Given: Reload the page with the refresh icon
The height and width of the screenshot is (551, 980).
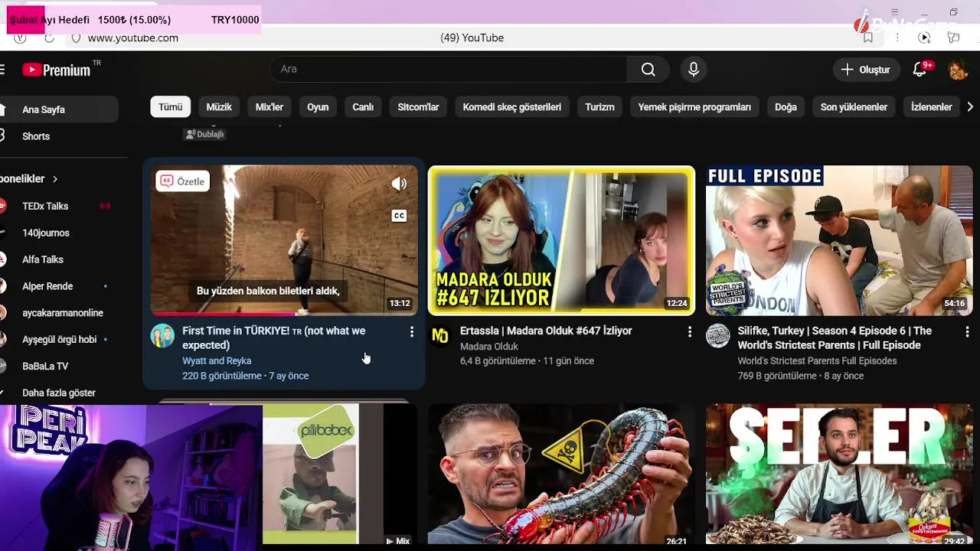Looking at the screenshot, I should [x=49, y=37].
